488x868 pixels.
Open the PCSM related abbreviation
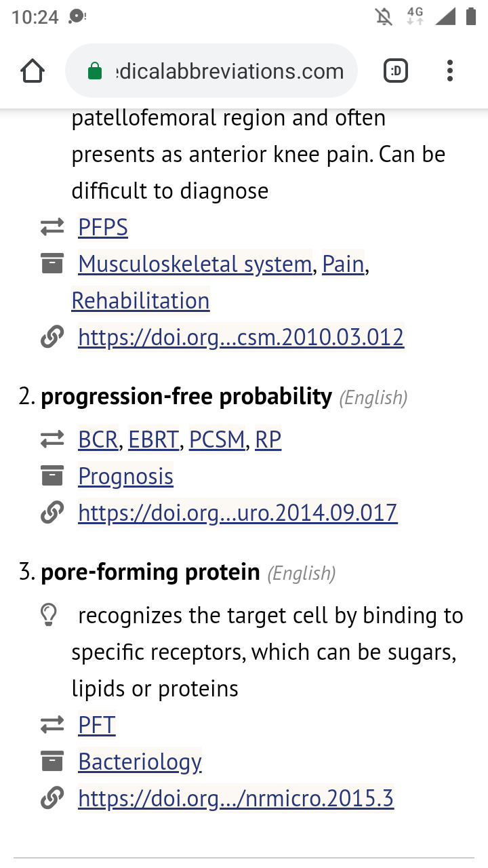(x=217, y=440)
